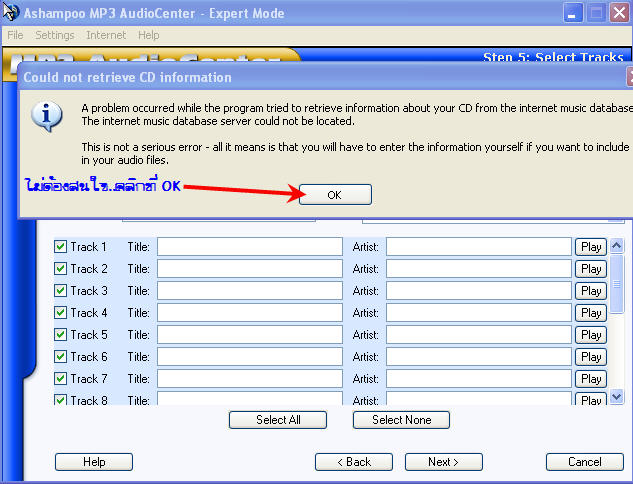633x484 pixels.
Task: Minimize the Ashampoo MP3 AudioCenter window
Action: [x=572, y=13]
